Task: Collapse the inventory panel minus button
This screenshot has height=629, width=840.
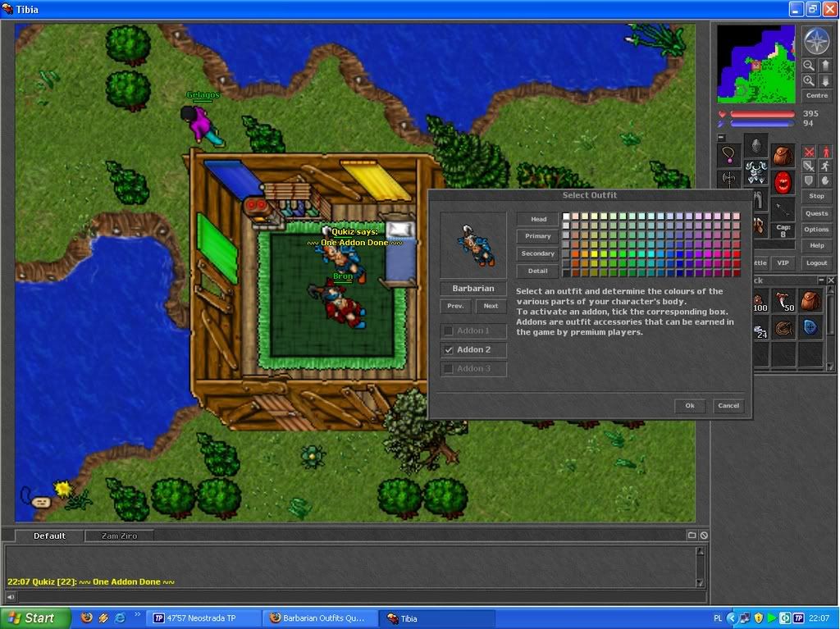Action: coord(721,137)
